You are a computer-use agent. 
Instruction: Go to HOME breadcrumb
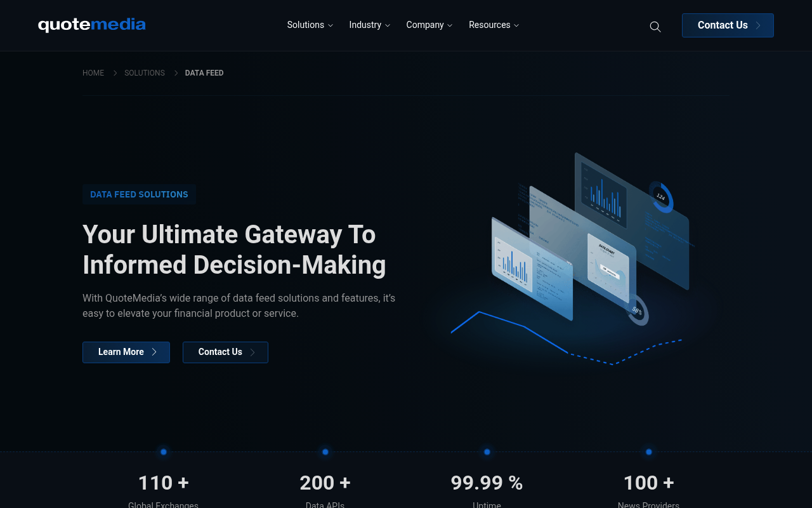(x=93, y=73)
